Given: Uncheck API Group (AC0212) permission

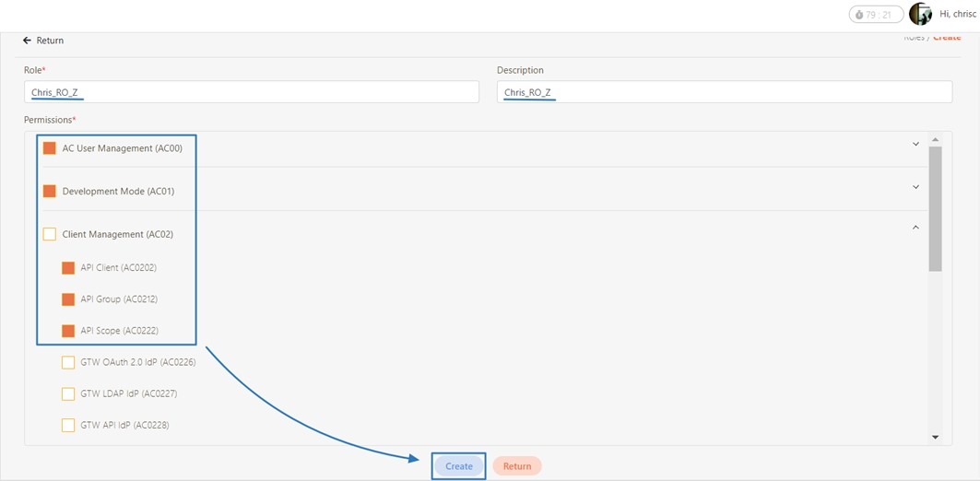Looking at the screenshot, I should [x=68, y=299].
